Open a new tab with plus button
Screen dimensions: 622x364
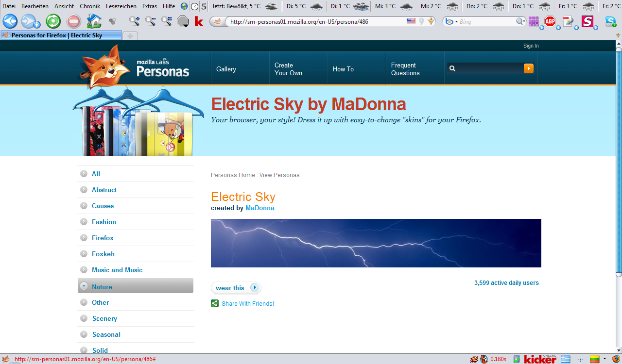(x=130, y=36)
